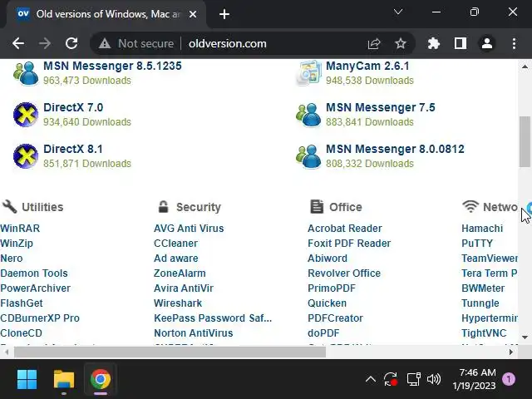Image resolution: width=532 pixels, height=399 pixels.
Task: Click the Not secure warning icon
Action: (x=105, y=43)
